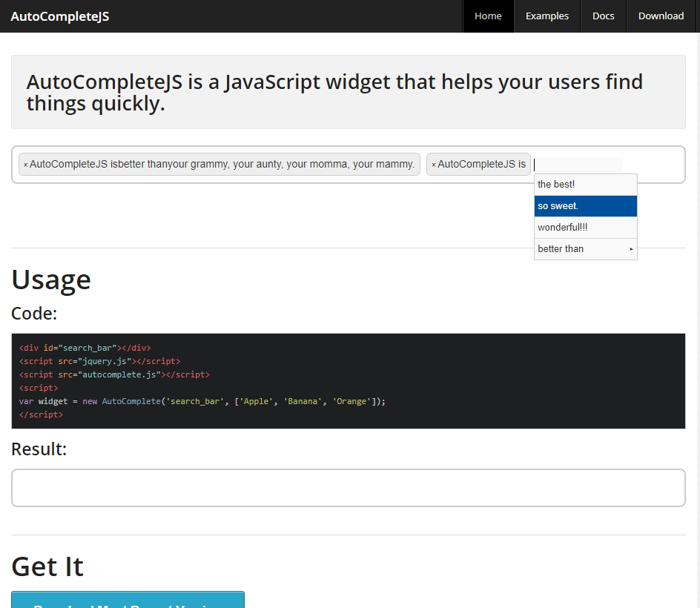Click the div id="search_bar" code line
Viewport: 700px width, 608px height.
[85, 348]
